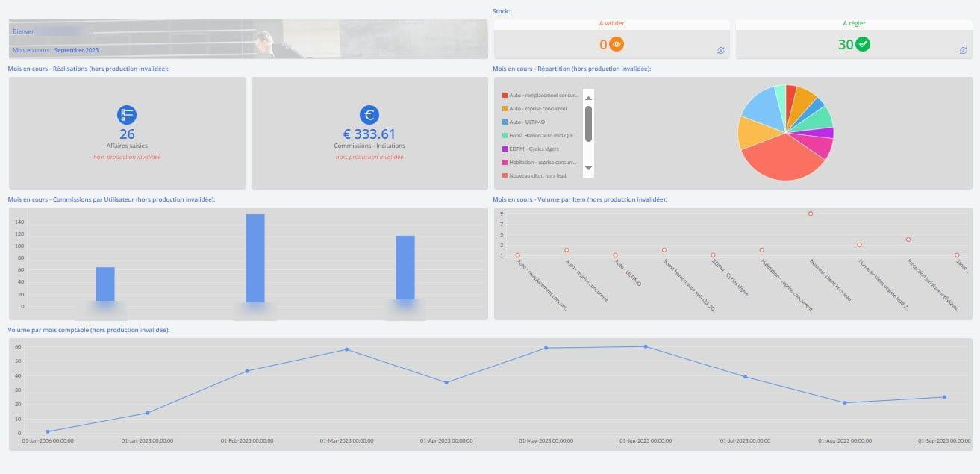The width and height of the screenshot is (980, 474).
Task: Click the Nouveau client hors lead chart point
Action: (x=811, y=213)
